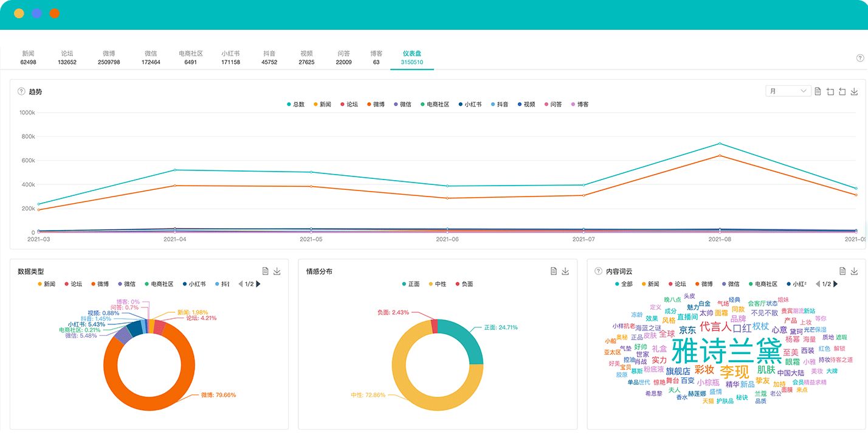Click help icon beside 内容词云 title
The width and height of the screenshot is (868, 443).
coord(599,271)
